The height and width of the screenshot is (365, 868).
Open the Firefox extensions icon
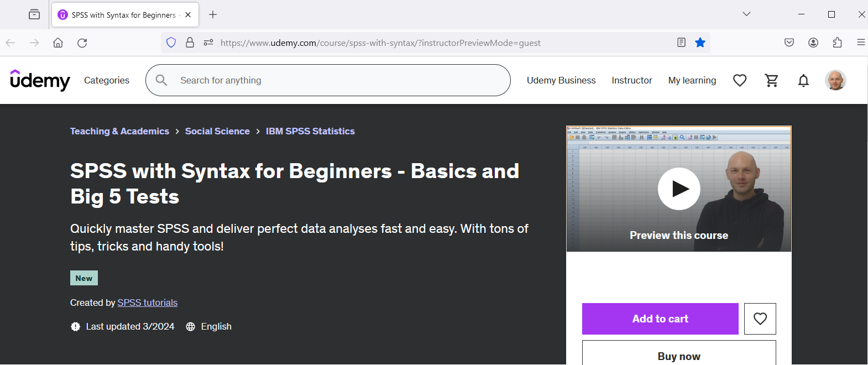pyautogui.click(x=837, y=43)
